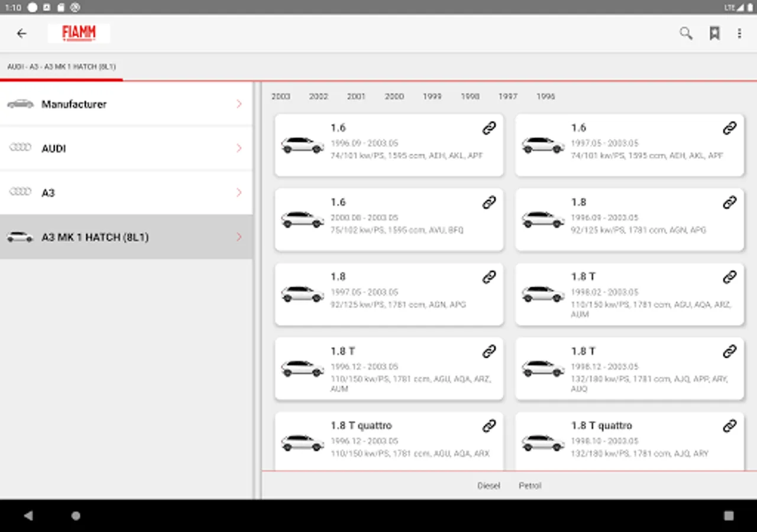Filter by year 2001
757x532 pixels.
pyautogui.click(x=357, y=96)
